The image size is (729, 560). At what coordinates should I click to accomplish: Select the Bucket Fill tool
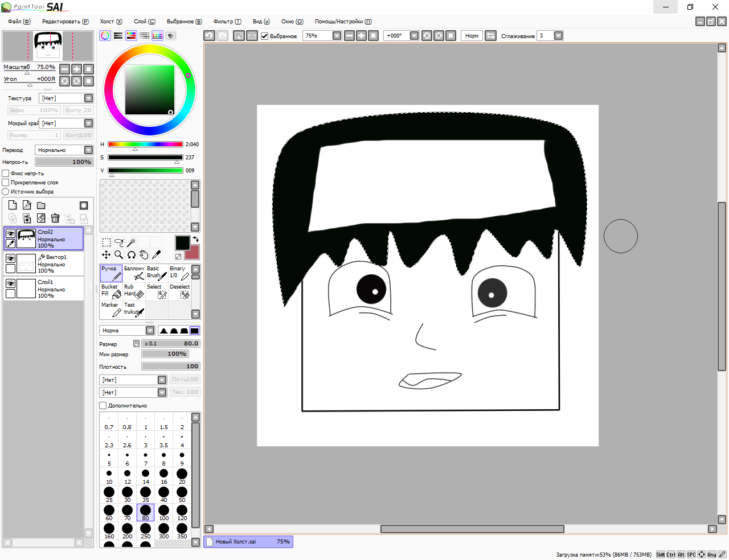point(111,291)
